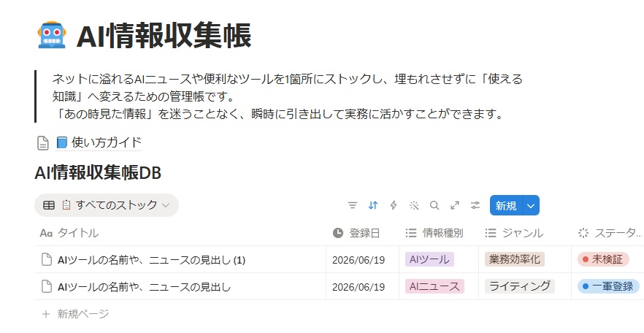Open the second row titled AIツールの名前や、ニュースの見出し
This screenshot has width=644, height=333.
[x=144, y=287]
